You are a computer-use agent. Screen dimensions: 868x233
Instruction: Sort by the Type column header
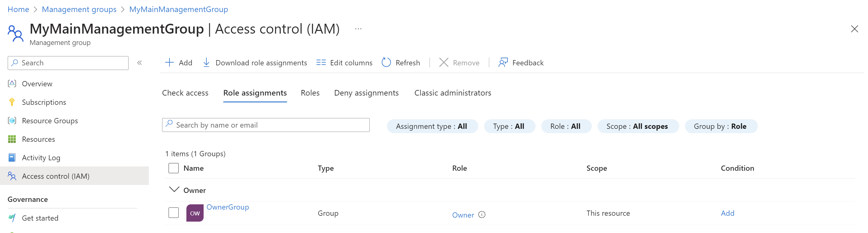(325, 168)
